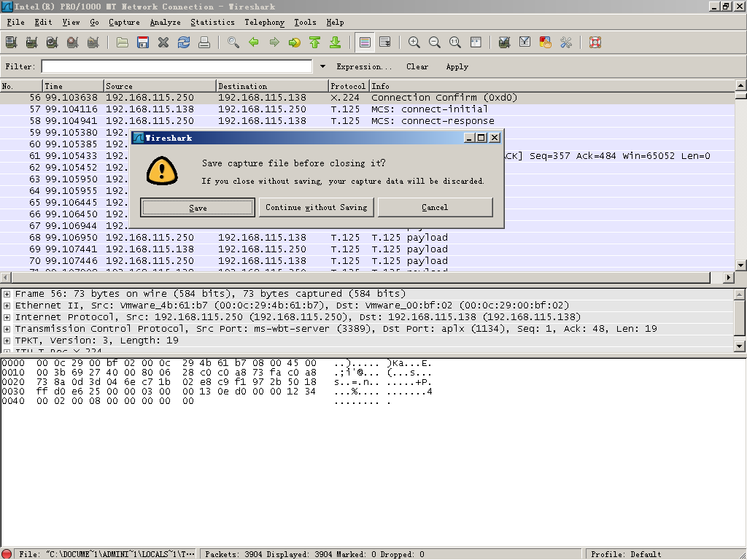Go back in packet history
Screen dimensions: 747x560
coord(254,42)
